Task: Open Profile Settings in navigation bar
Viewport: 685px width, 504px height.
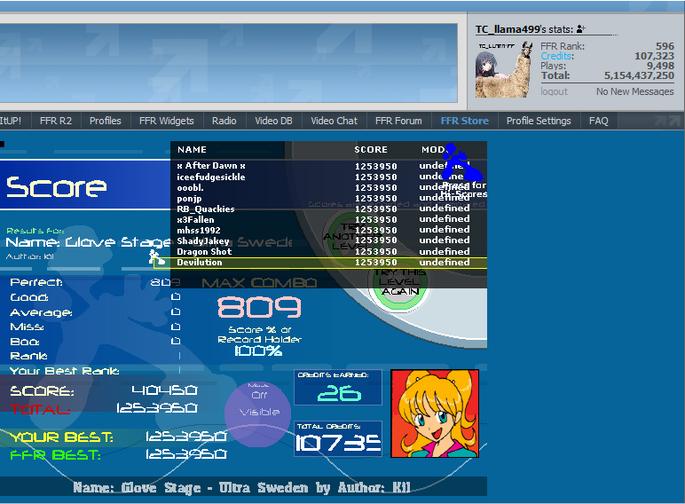Action: [x=539, y=121]
